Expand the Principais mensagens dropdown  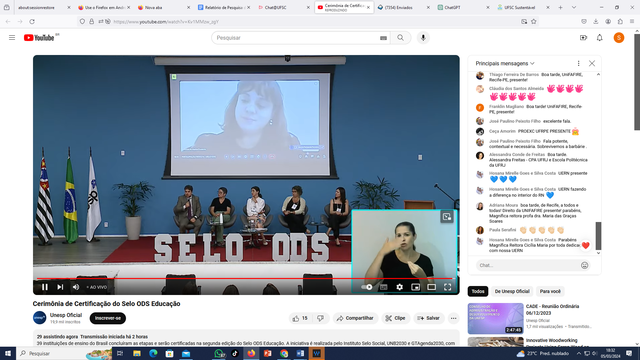505,63
